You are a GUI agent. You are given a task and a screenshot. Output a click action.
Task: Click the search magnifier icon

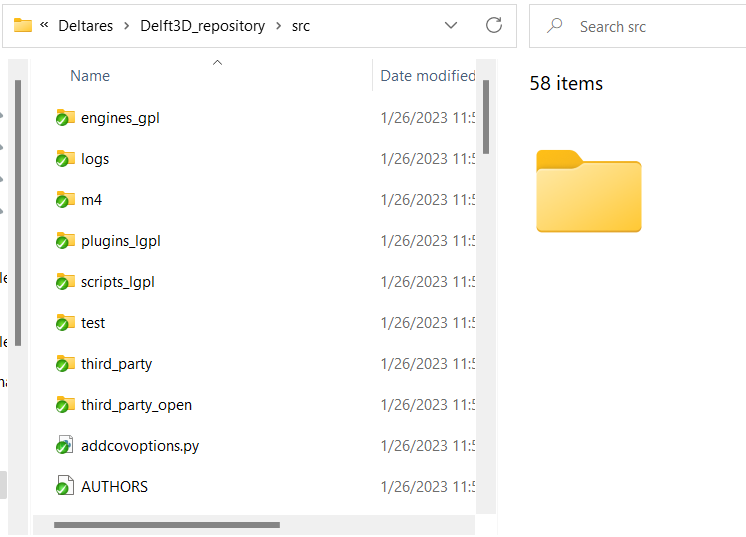(555, 27)
